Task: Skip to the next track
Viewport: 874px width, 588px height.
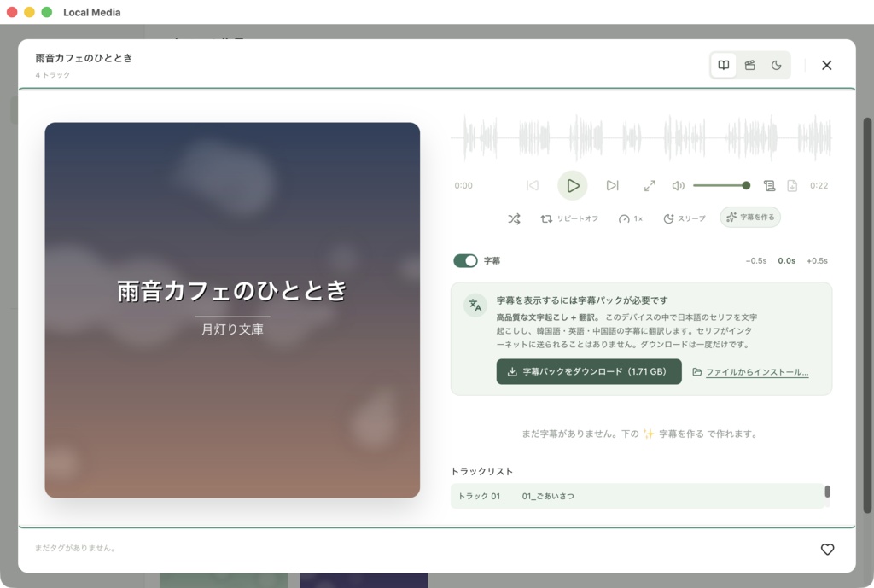Action: point(612,185)
